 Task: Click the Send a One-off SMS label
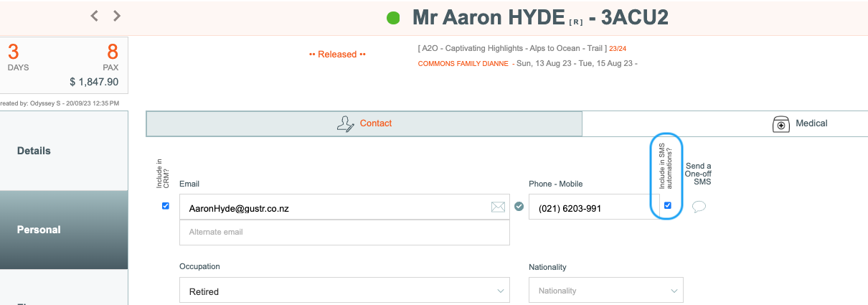698,174
